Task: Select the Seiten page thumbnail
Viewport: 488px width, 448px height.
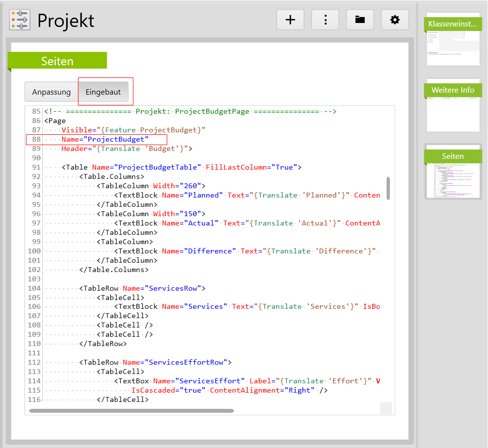Action: tap(453, 172)
